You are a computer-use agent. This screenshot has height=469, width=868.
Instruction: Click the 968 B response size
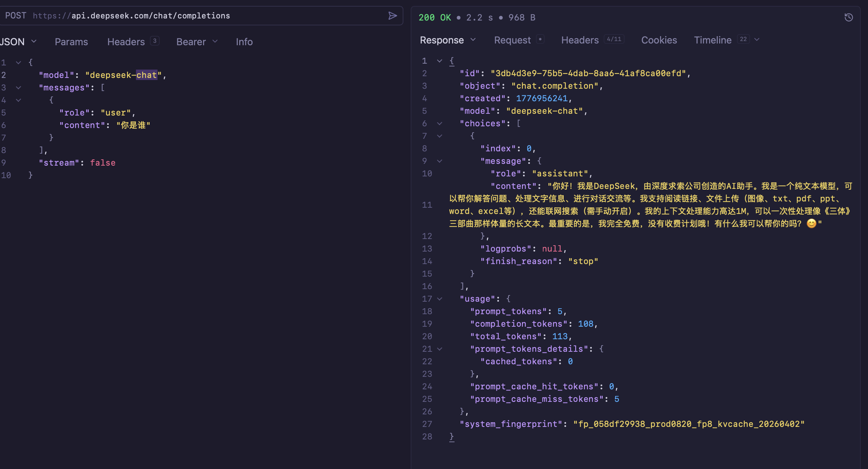[x=522, y=17]
